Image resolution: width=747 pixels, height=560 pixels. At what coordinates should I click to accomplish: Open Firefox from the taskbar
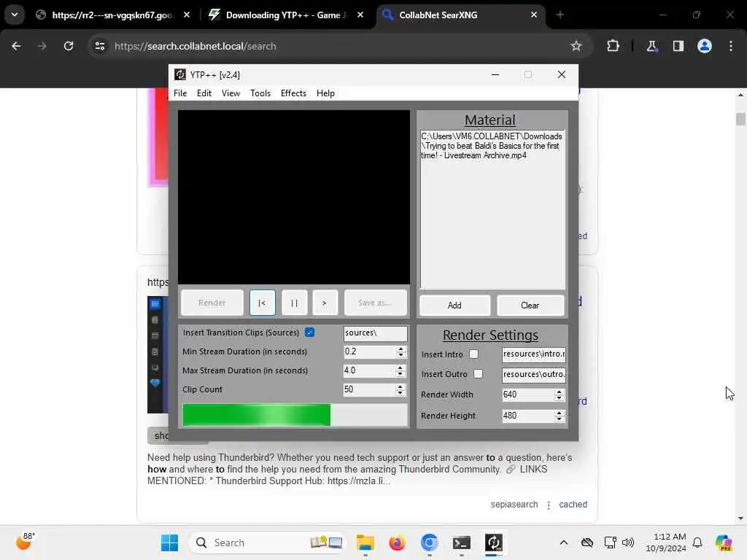tap(397, 542)
